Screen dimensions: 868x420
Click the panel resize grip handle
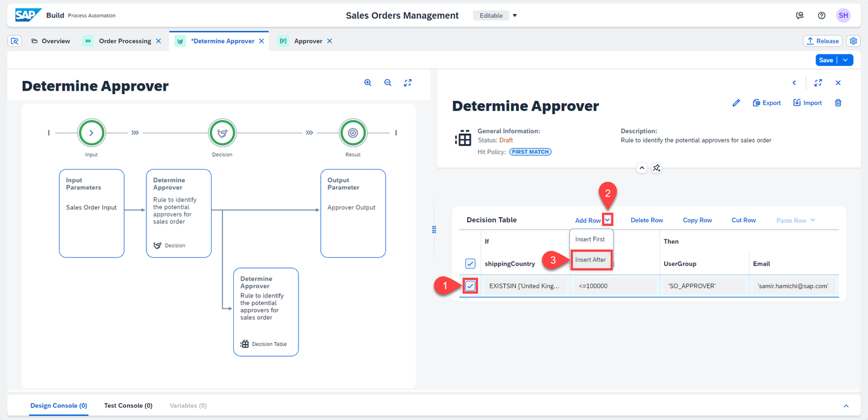434,229
